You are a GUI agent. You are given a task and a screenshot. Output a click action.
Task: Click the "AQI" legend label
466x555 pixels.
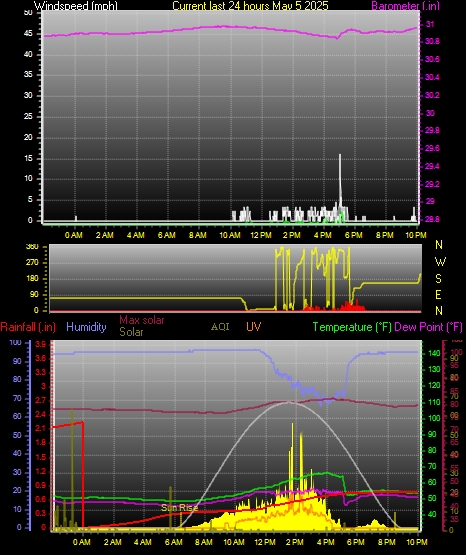[220, 327]
